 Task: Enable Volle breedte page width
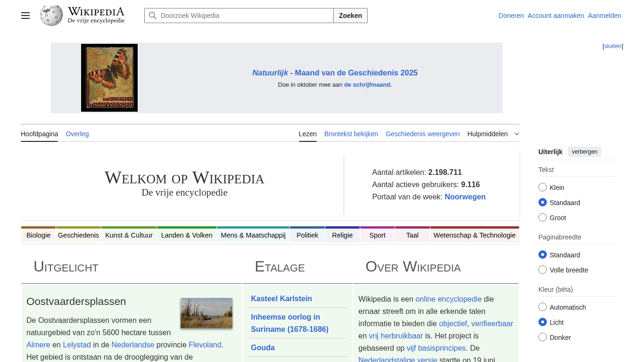543,270
